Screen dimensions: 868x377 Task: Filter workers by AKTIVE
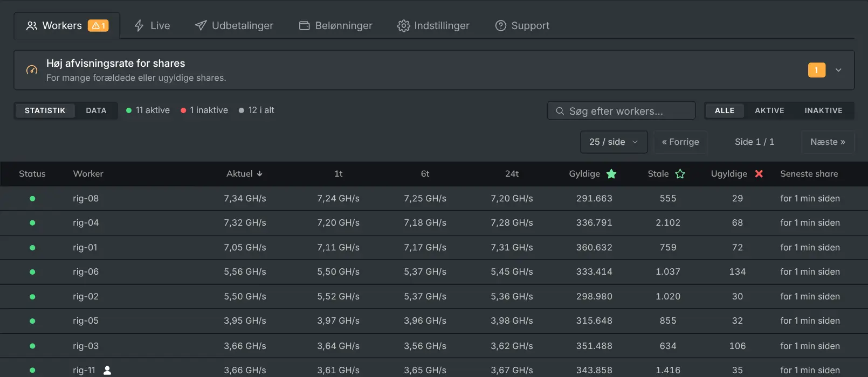(x=769, y=110)
